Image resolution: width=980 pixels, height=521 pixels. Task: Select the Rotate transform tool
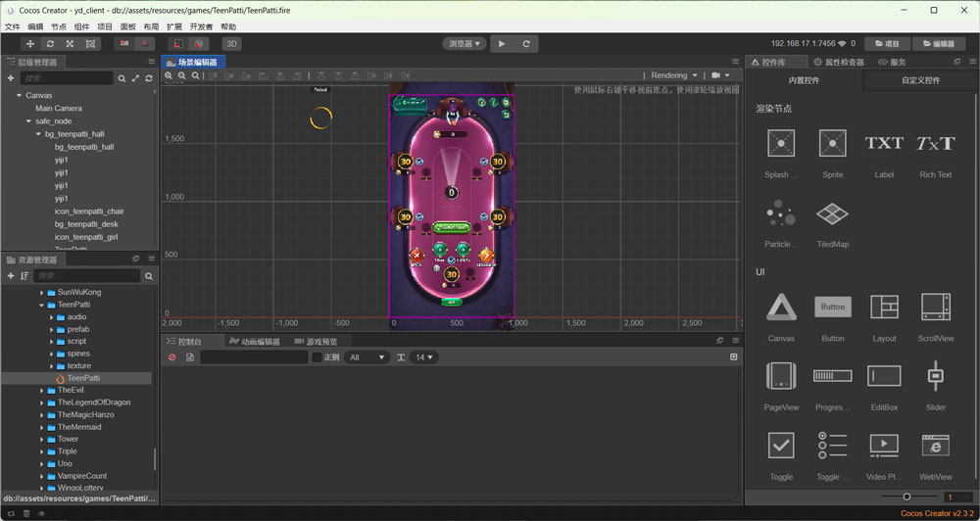click(x=50, y=44)
